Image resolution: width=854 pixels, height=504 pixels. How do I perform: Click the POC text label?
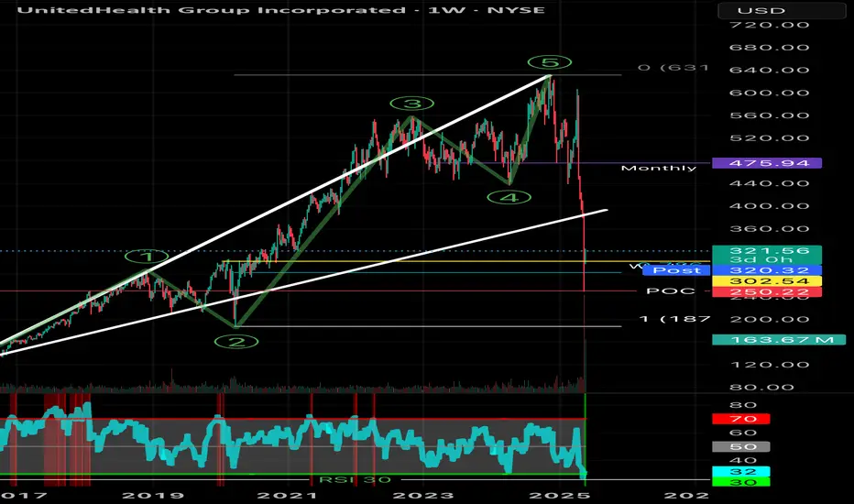click(671, 291)
